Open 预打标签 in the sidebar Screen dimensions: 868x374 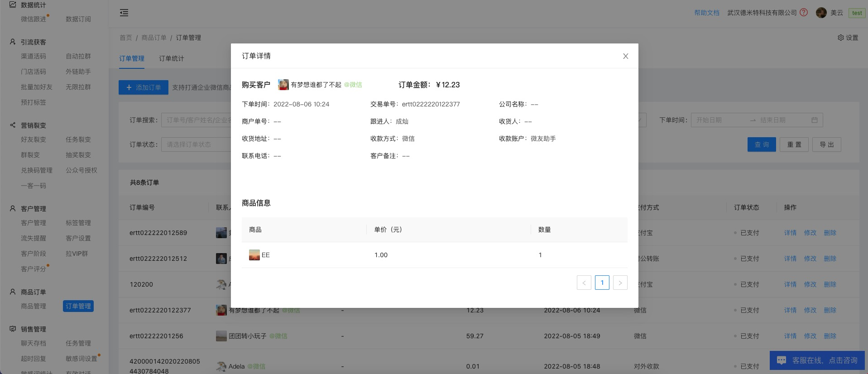coord(34,102)
